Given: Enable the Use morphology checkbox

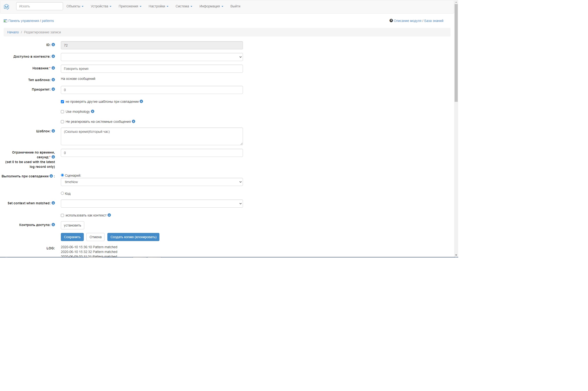Looking at the screenshot, I should [x=62, y=112].
